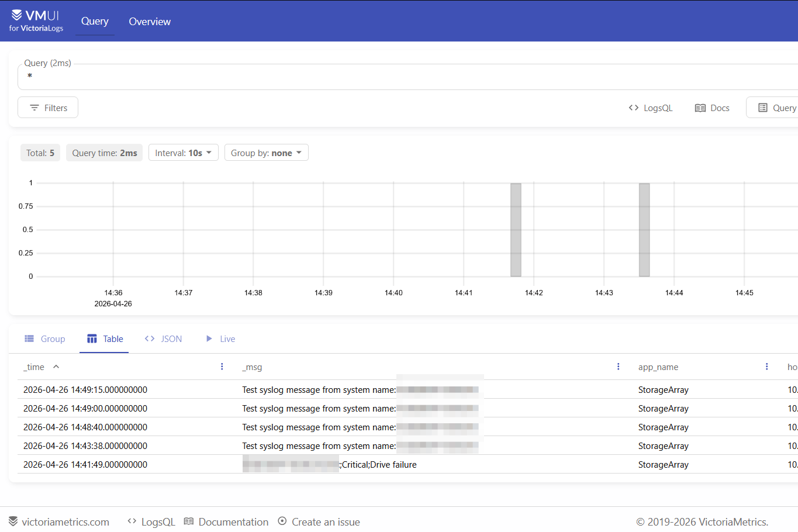Click the test syslog message at 14:49:00
This screenshot has height=532, width=798.
click(x=319, y=409)
